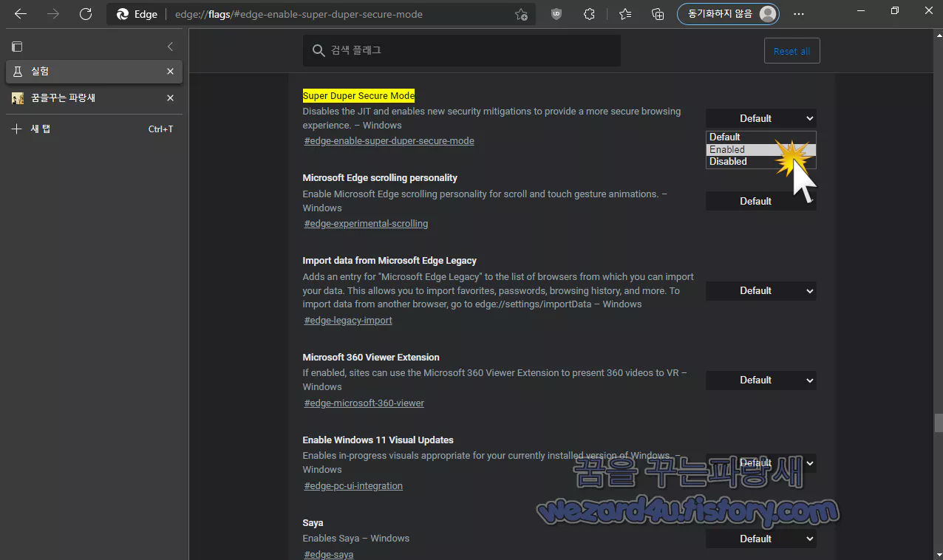Open a new tab with 새 탭
Viewport: 943px width, 560px height.
[x=94, y=129]
